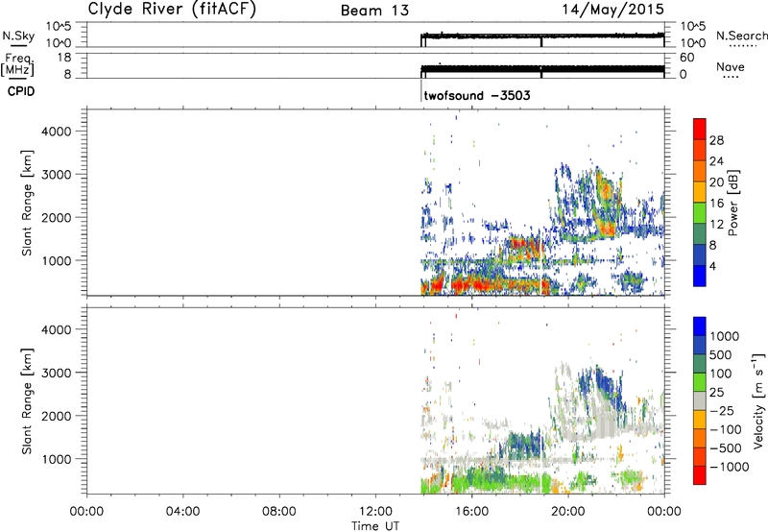Click the 'Nave' legend label

(731, 67)
